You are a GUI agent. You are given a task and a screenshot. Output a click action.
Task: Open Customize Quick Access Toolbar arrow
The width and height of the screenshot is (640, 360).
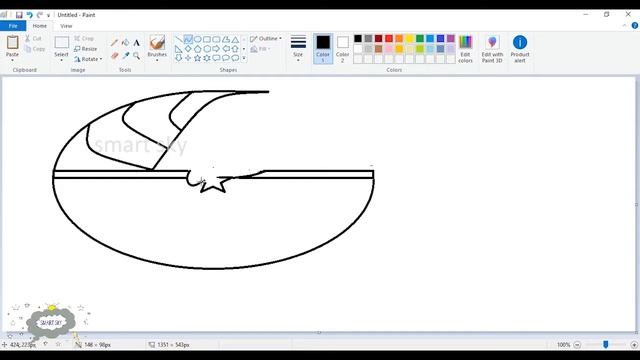coord(49,16)
